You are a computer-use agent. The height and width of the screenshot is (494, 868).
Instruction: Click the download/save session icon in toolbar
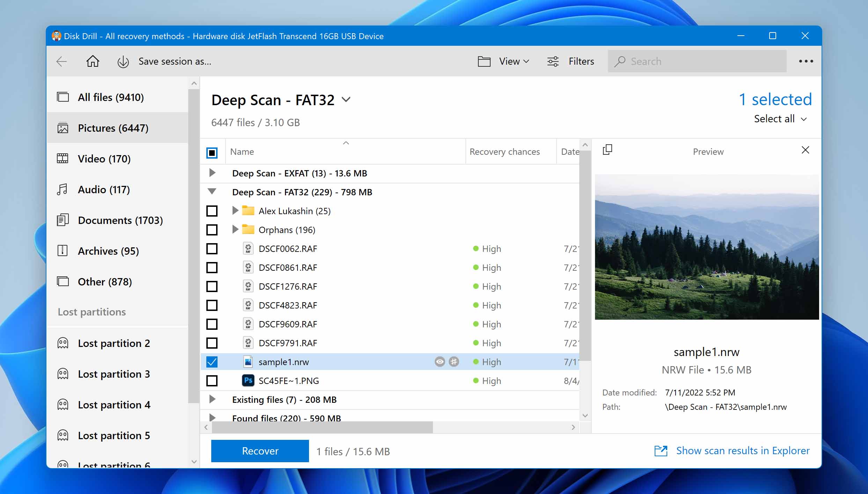point(123,61)
